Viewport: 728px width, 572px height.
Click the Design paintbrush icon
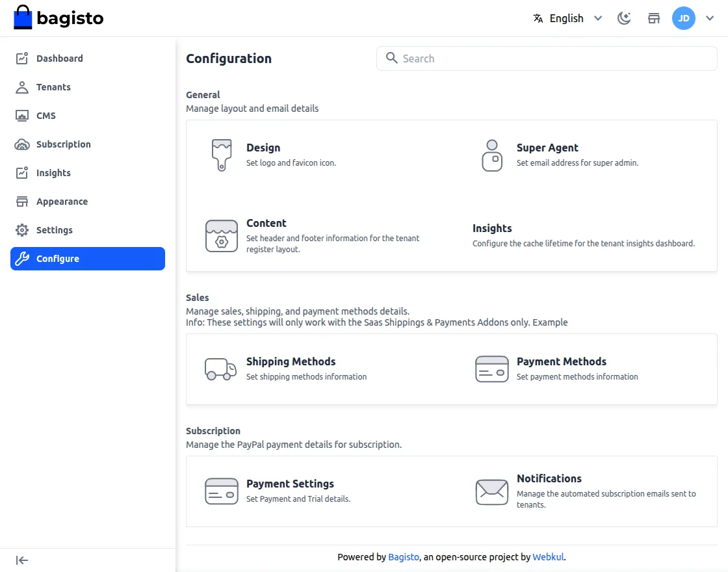pos(222,155)
